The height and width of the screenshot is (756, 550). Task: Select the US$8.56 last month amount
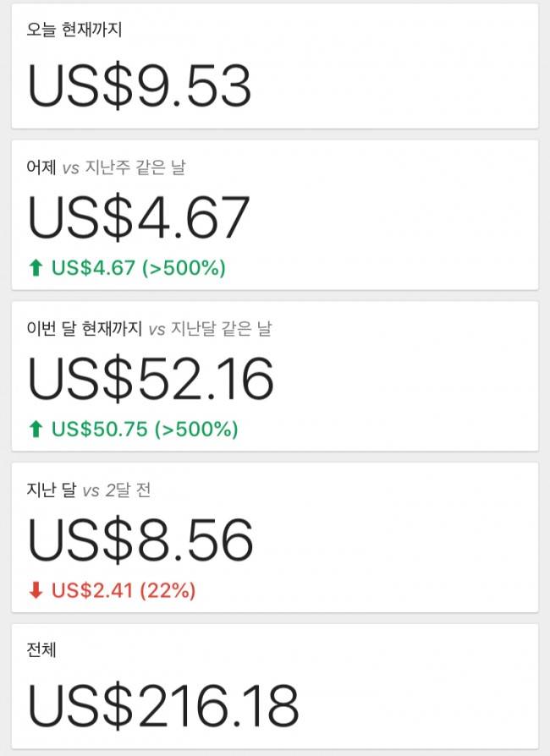140,540
